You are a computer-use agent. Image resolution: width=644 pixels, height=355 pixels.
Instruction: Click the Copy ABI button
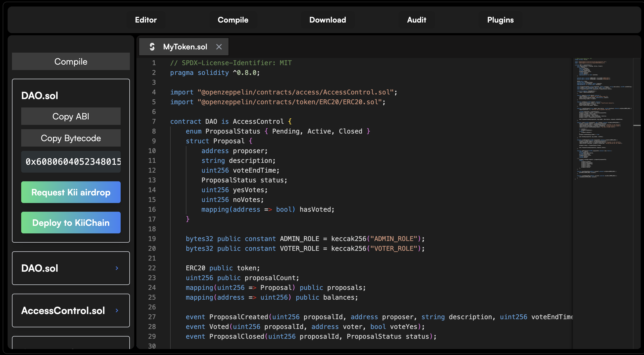coord(71,116)
